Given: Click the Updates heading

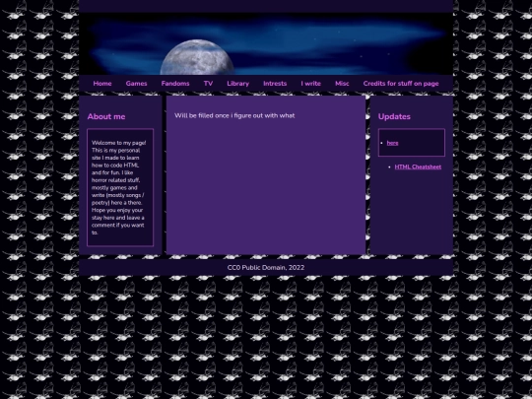Looking at the screenshot, I should (x=394, y=116).
